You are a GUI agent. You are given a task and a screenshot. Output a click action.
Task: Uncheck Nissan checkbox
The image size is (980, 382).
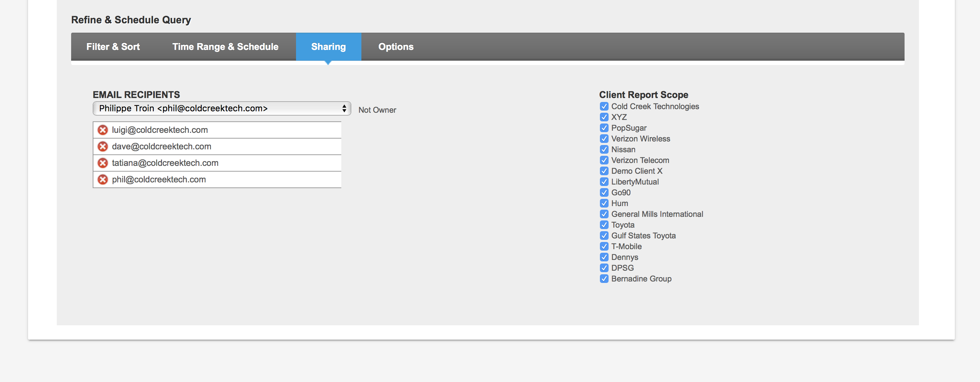(x=604, y=149)
